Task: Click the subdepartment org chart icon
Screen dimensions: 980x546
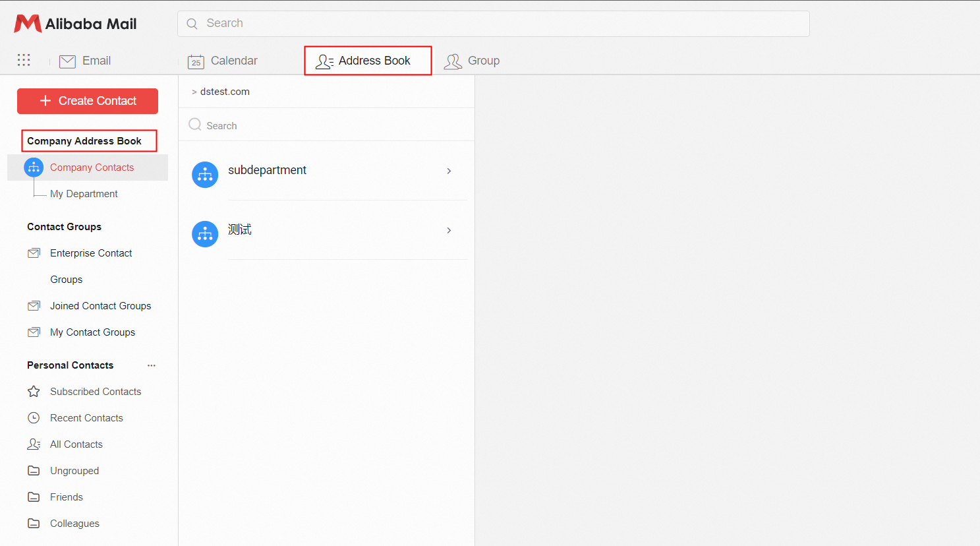Action: (x=205, y=175)
